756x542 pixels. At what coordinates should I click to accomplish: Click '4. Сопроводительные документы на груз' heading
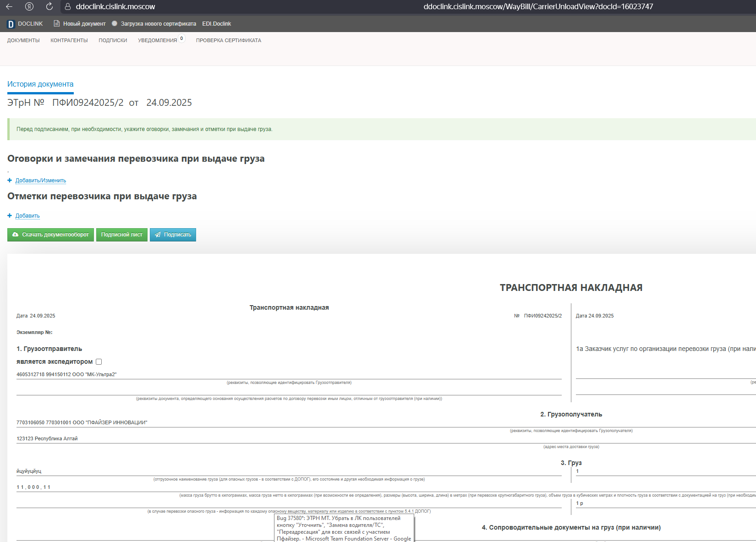tap(571, 527)
